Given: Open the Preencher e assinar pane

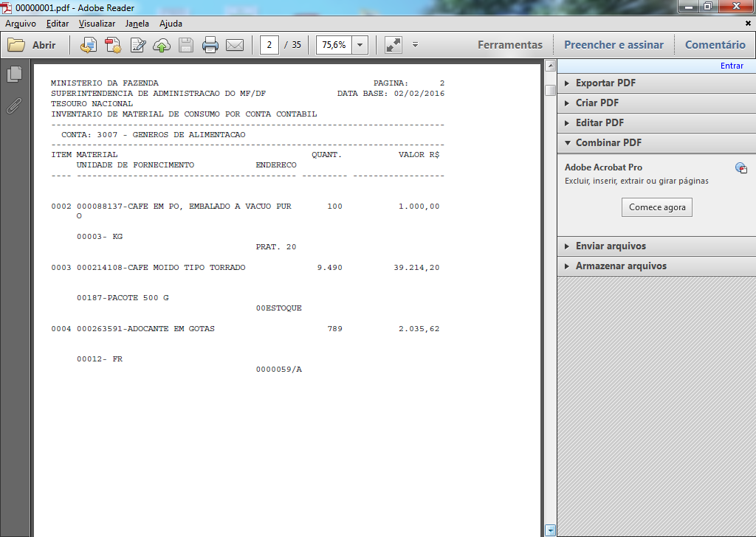Looking at the screenshot, I should click(614, 45).
